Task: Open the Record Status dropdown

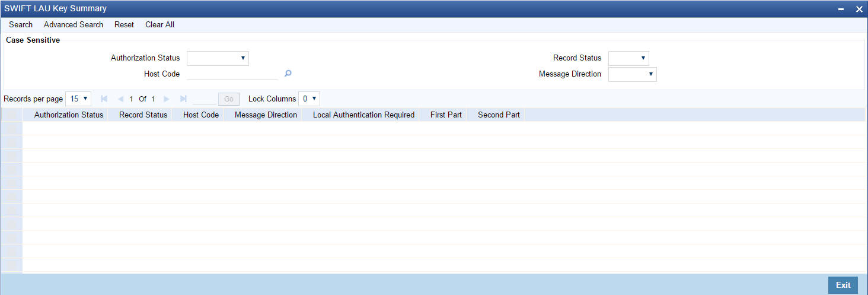Action: point(628,58)
